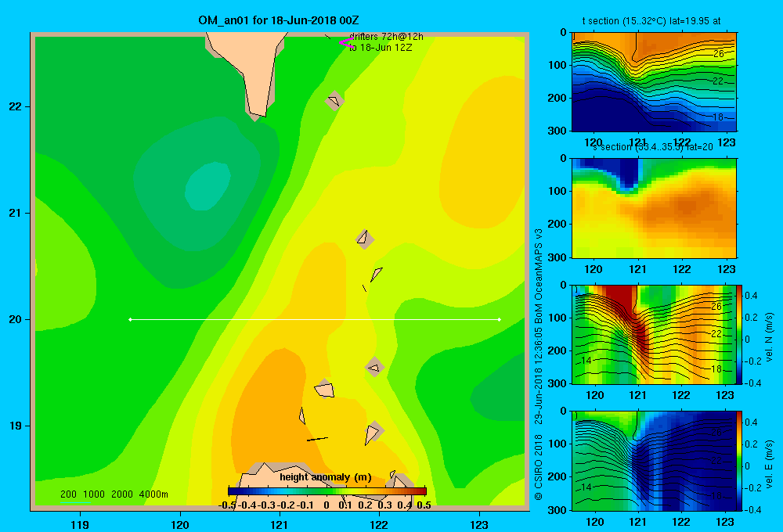The height and width of the screenshot is (532, 783).
Task: Open the temperature section plot
Action: point(654,82)
